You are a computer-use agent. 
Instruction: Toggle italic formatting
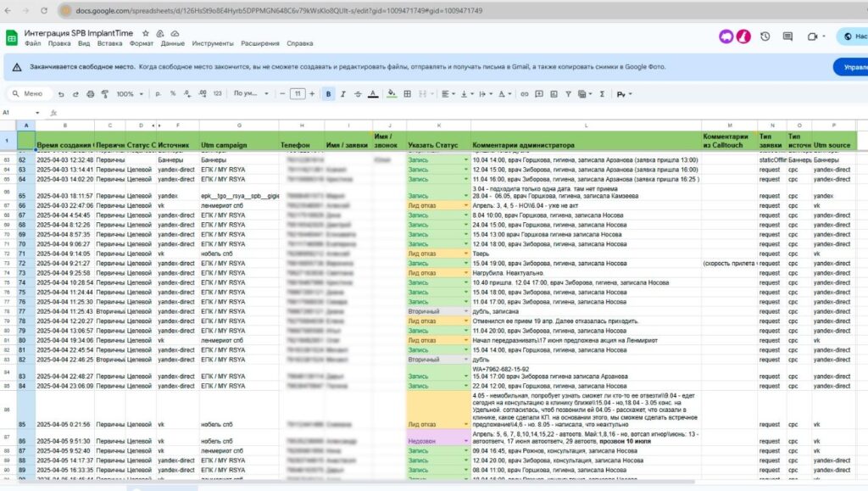(x=343, y=94)
